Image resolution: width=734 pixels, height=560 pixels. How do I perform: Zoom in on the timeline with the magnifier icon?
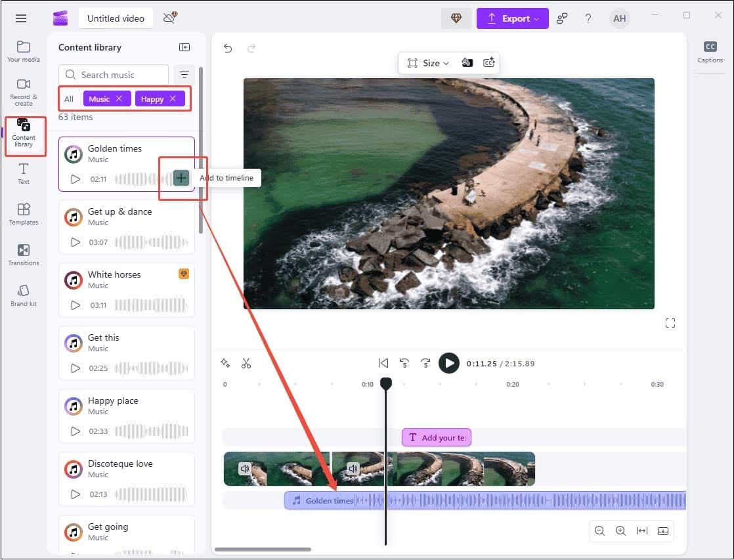[x=620, y=530]
